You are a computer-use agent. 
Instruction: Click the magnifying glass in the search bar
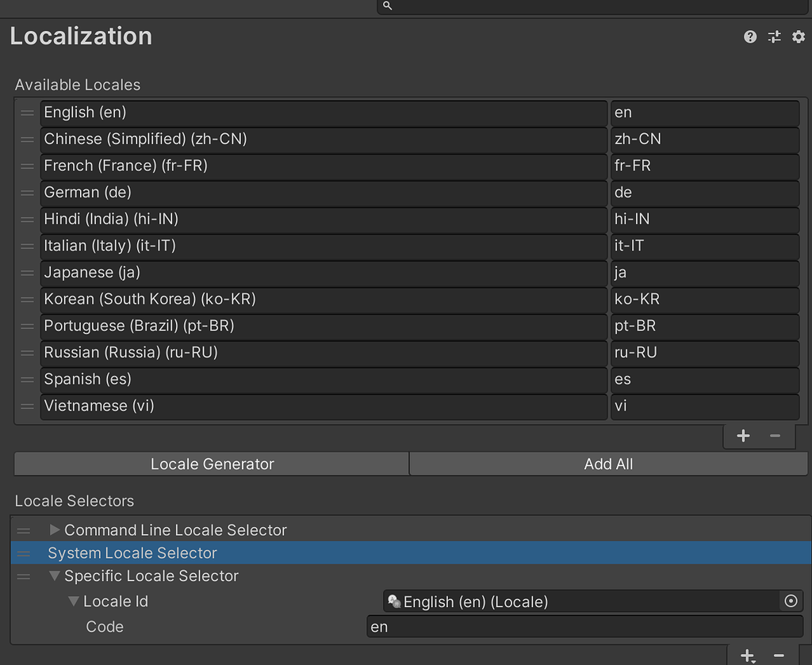coord(386,6)
